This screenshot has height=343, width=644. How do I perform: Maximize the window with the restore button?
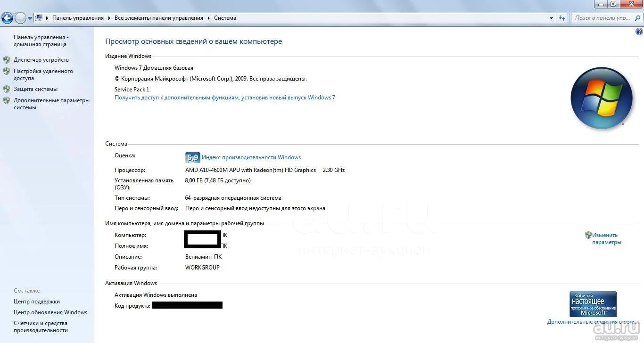coord(613,4)
